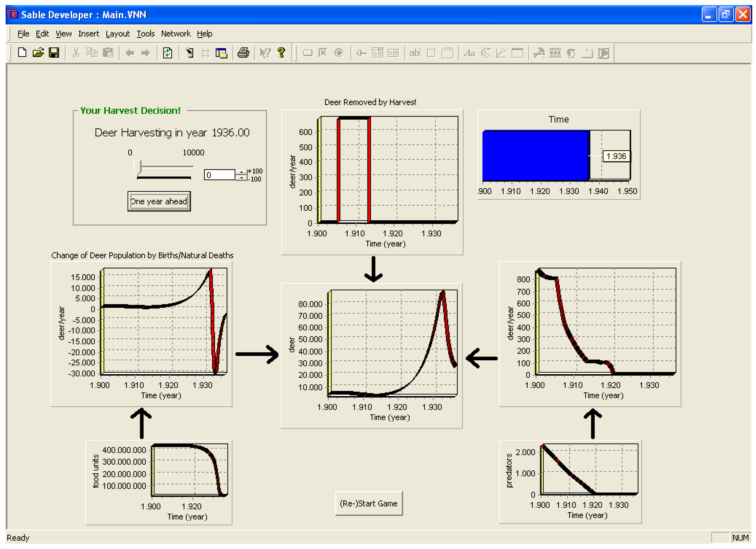Click the green refresh document icon

(167, 53)
